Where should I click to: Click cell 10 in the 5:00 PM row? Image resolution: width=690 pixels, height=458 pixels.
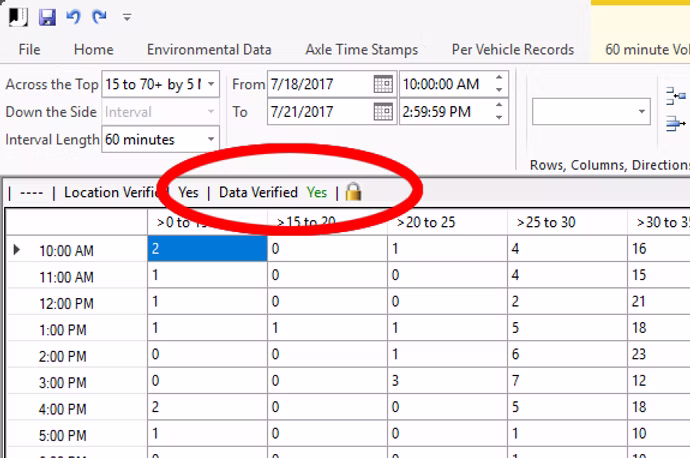pos(658,433)
